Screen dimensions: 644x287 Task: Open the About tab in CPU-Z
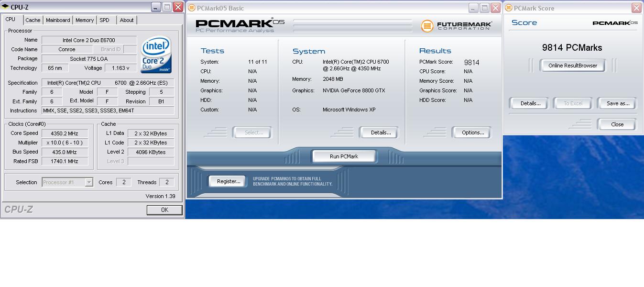127,20
